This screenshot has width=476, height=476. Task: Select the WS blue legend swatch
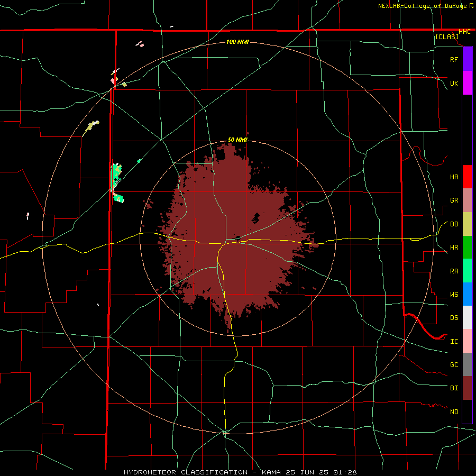click(x=467, y=294)
